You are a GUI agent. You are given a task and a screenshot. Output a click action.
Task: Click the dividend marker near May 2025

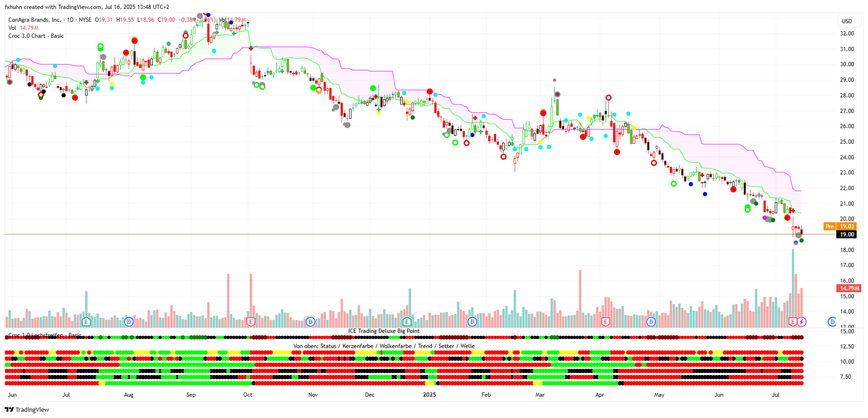coord(651,322)
